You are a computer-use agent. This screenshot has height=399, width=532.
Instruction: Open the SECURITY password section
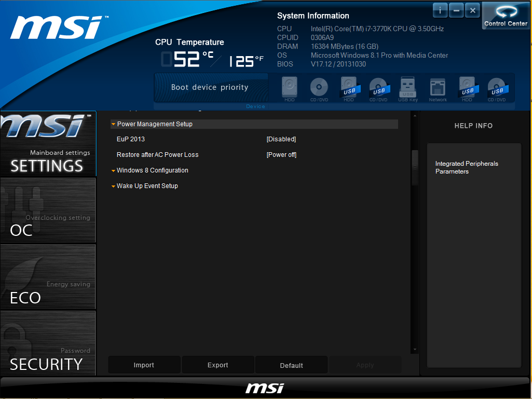(48, 343)
